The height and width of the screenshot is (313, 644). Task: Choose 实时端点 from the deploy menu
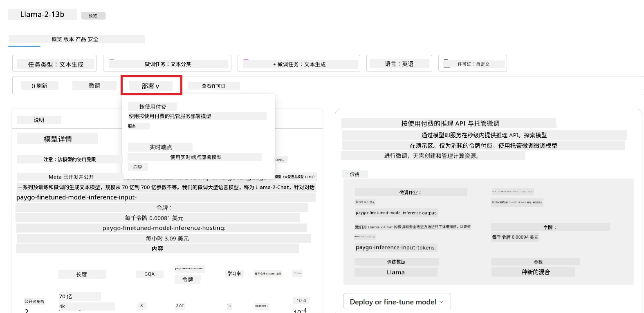(x=160, y=147)
